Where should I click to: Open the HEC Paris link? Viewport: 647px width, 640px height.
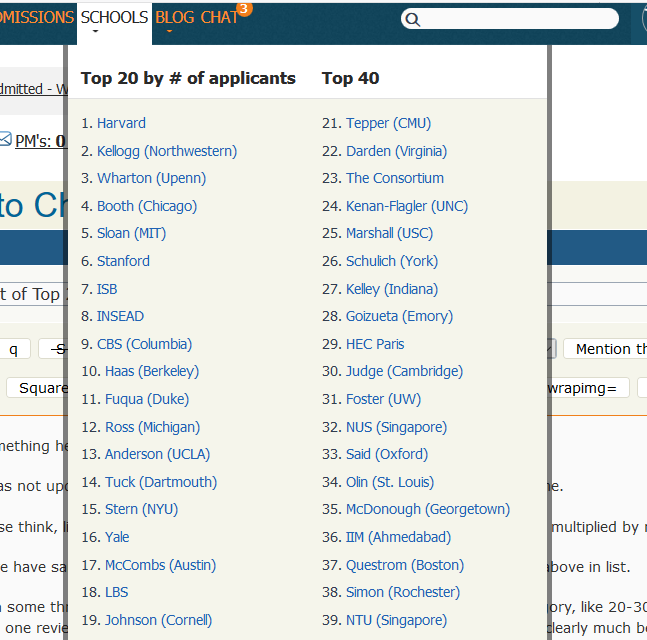[x=375, y=344]
